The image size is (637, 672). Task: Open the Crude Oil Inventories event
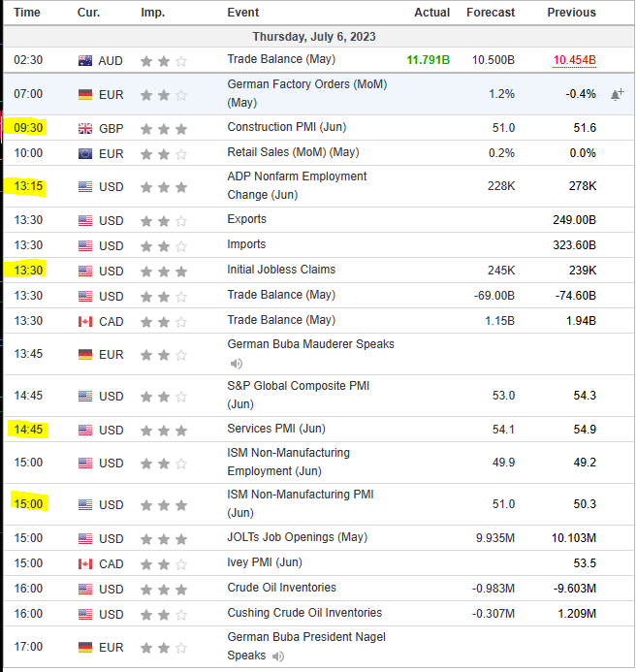tap(281, 588)
